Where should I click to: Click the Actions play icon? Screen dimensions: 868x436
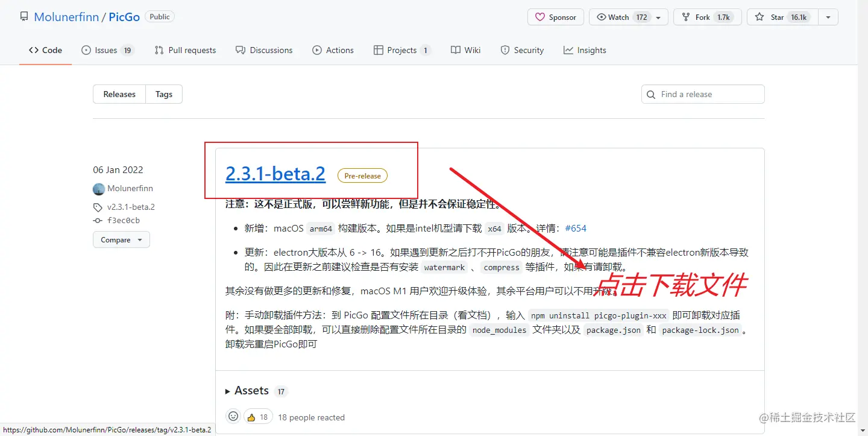[x=317, y=50]
